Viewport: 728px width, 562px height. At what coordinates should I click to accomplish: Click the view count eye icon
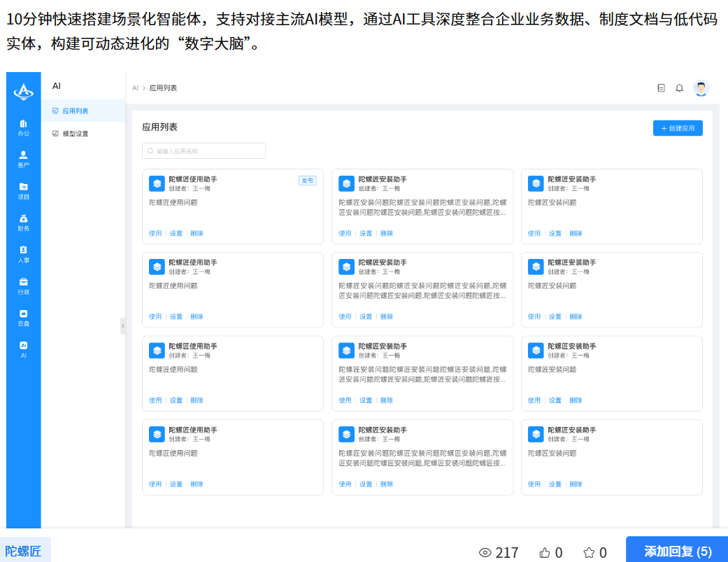485,552
